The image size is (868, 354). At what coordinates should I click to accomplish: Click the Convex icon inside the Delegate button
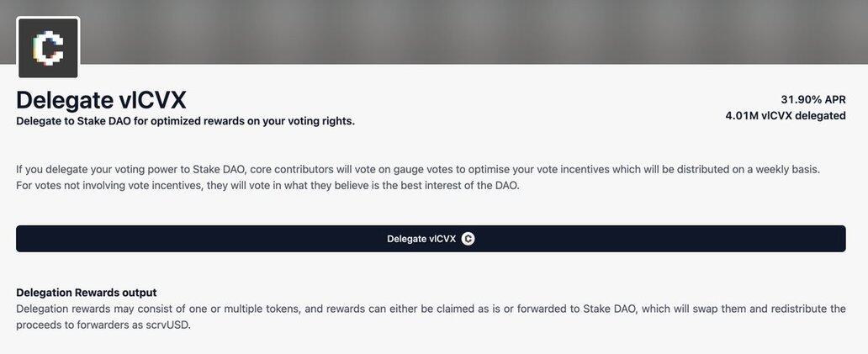pyautogui.click(x=468, y=239)
